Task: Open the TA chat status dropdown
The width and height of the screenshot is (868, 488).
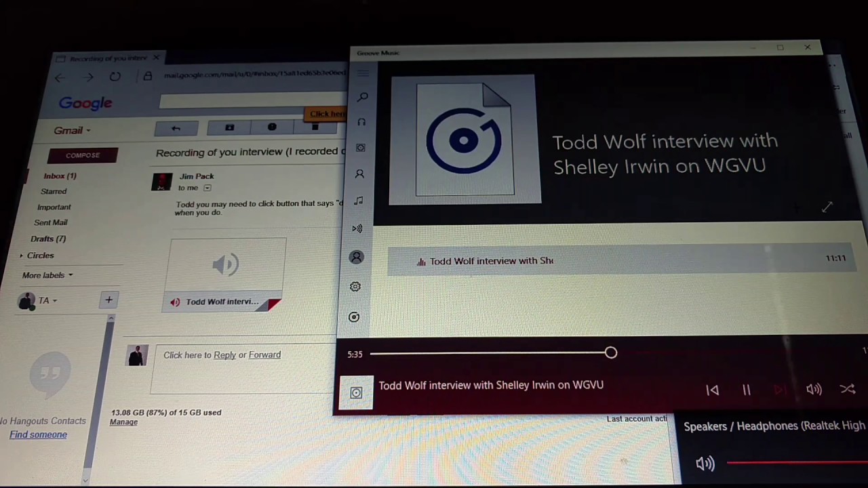Action: [x=47, y=301]
